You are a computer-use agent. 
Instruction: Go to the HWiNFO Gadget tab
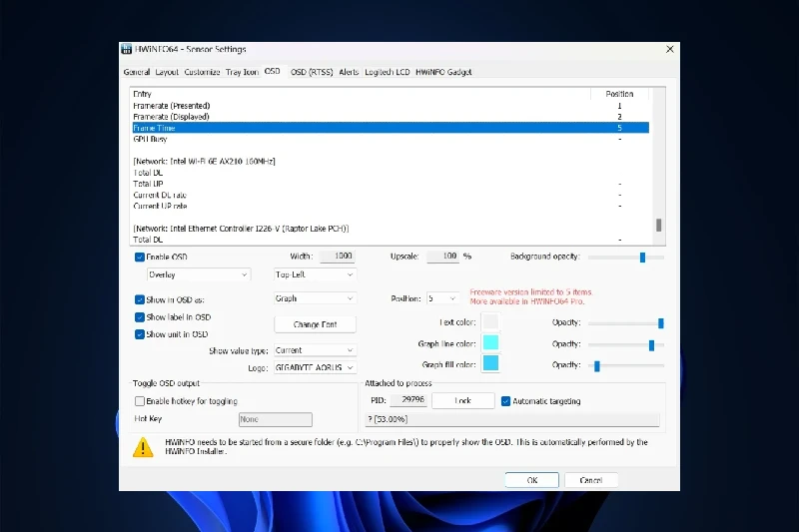tap(443, 72)
